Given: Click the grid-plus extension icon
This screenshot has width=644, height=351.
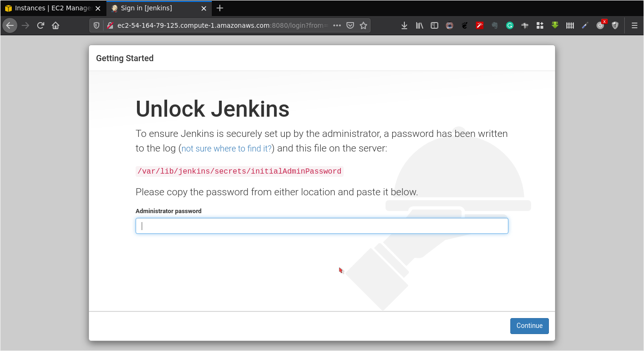Looking at the screenshot, I should 540,25.
